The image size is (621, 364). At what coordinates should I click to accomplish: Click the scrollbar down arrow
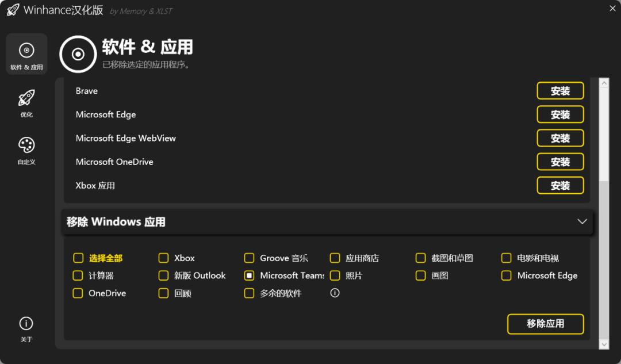click(x=604, y=344)
